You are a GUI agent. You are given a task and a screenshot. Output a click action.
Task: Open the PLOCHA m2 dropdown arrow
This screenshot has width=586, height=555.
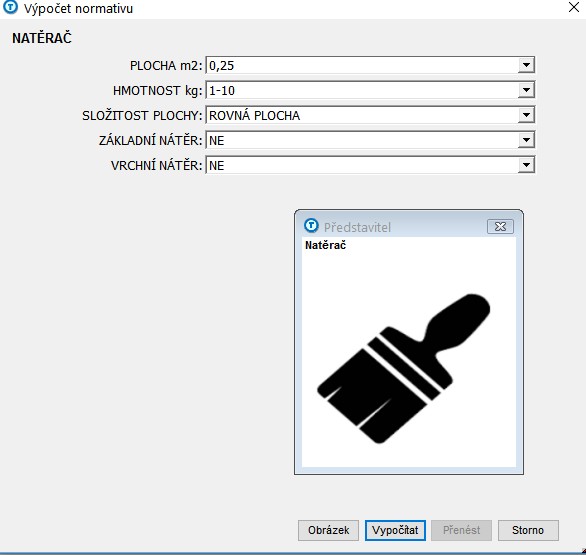[526, 65]
